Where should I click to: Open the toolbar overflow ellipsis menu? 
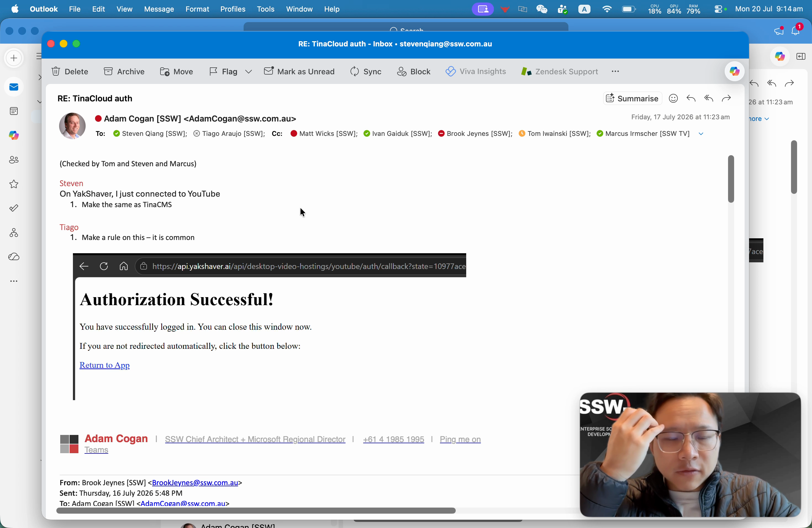615,72
